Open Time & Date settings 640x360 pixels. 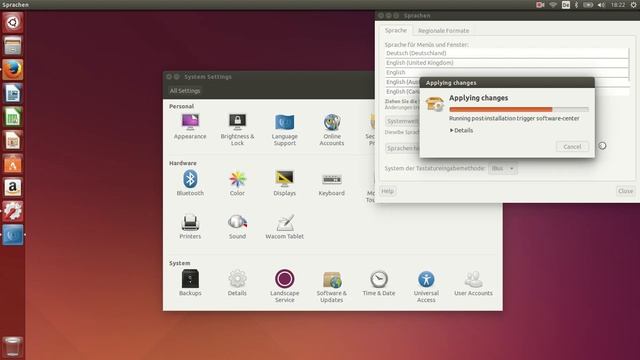coord(379,283)
